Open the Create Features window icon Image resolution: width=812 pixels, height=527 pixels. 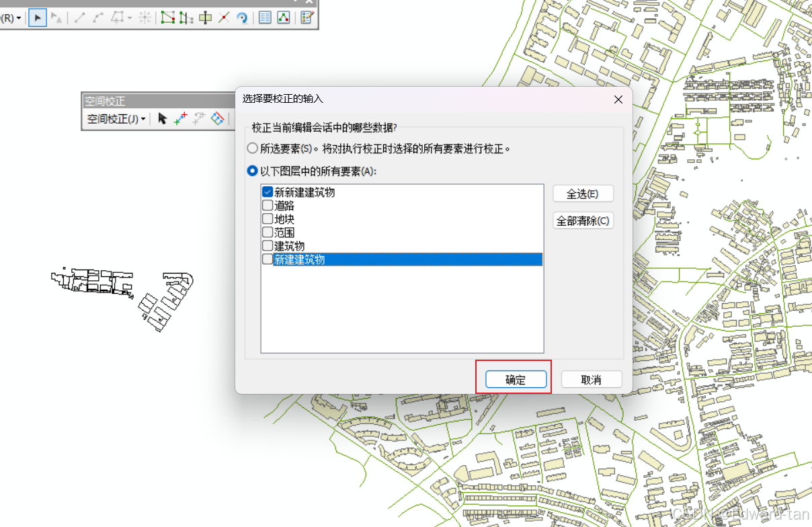307,17
